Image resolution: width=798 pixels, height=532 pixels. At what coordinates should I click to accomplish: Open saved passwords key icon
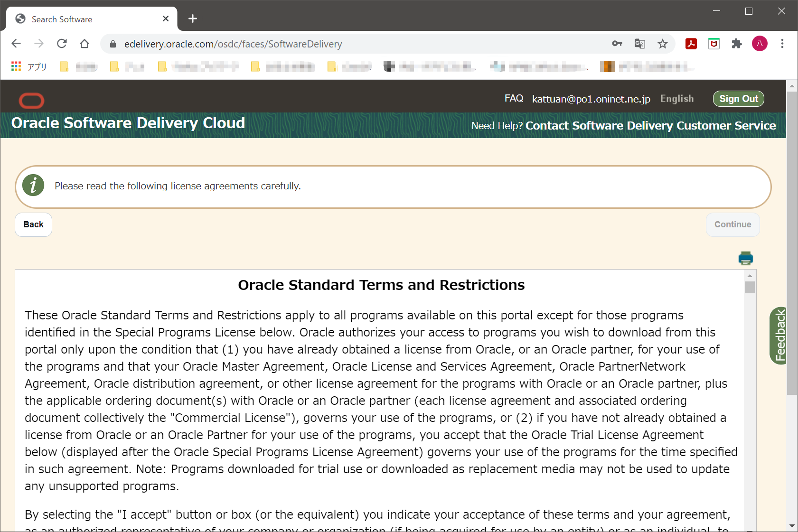click(x=617, y=44)
